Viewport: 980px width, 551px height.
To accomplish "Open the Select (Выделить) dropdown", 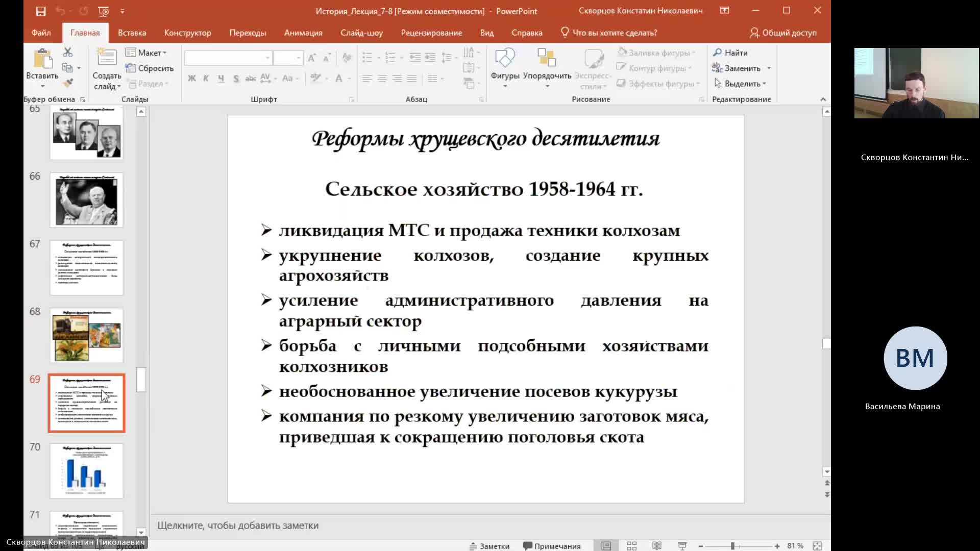I will [x=740, y=84].
